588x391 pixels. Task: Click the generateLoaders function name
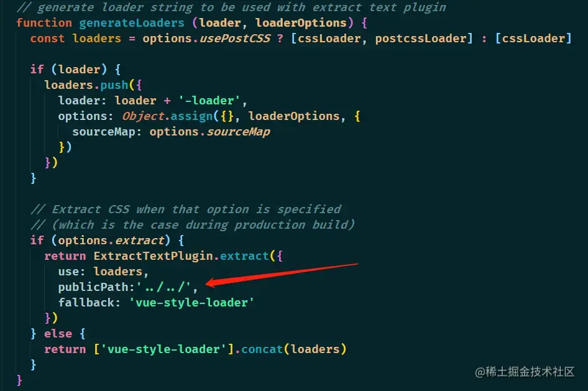[x=132, y=23]
